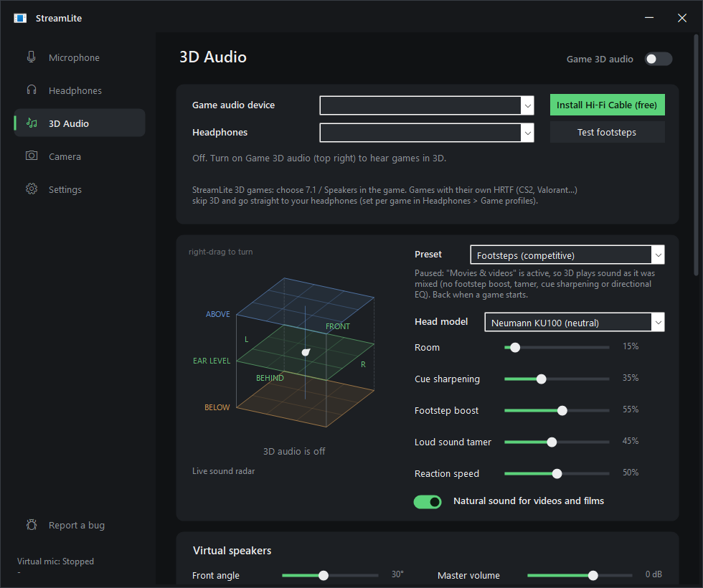Image resolution: width=703 pixels, height=588 pixels.
Task: Minimize the StreamLite window
Action: pyautogui.click(x=648, y=18)
